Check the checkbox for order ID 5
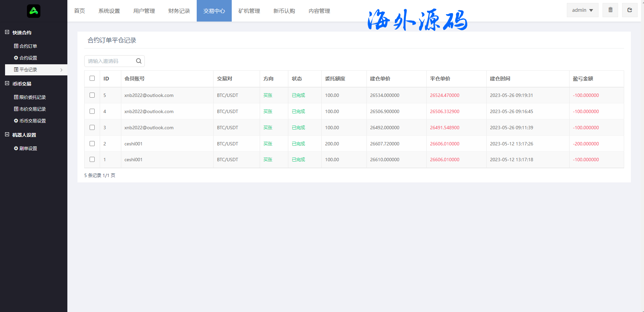Screen dimensions: 644x312 click(x=92, y=95)
